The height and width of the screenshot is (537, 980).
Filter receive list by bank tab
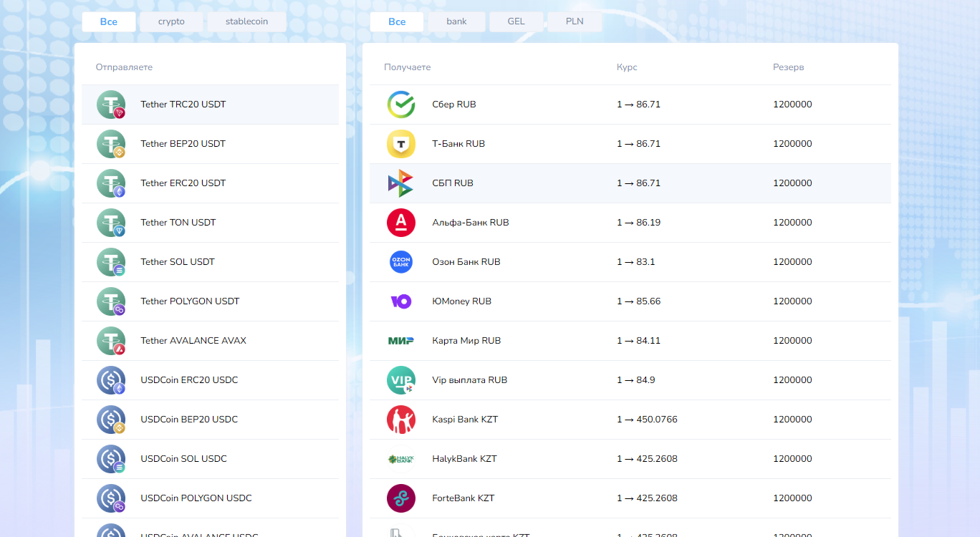click(456, 21)
